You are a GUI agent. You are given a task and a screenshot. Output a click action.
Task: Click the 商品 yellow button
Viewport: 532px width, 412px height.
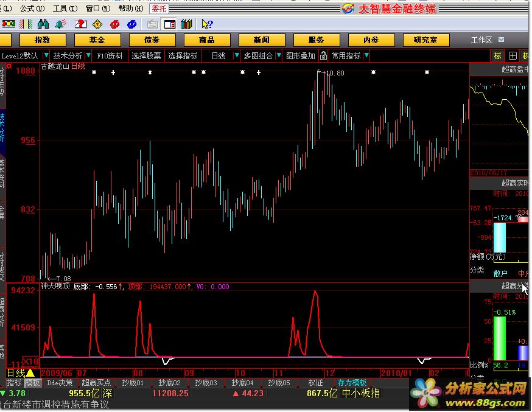pyautogui.click(x=206, y=40)
